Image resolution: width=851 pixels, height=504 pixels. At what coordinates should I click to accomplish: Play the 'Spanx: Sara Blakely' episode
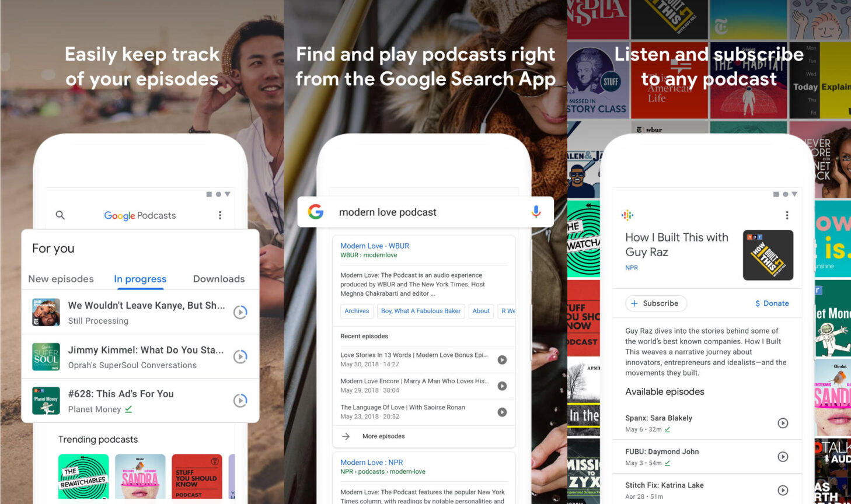783,423
